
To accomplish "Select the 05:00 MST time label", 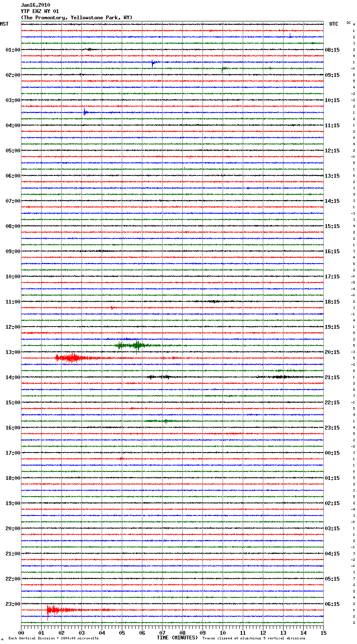I will [13, 151].
